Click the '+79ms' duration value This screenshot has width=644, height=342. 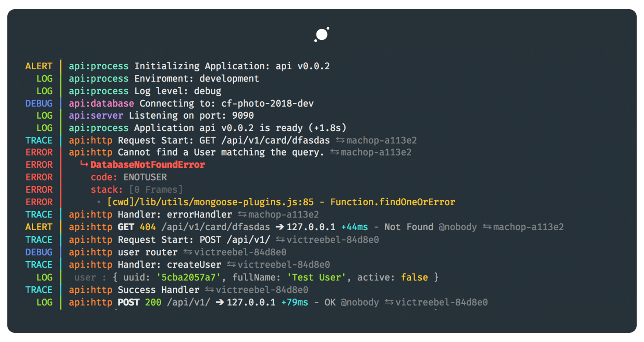[x=294, y=303]
